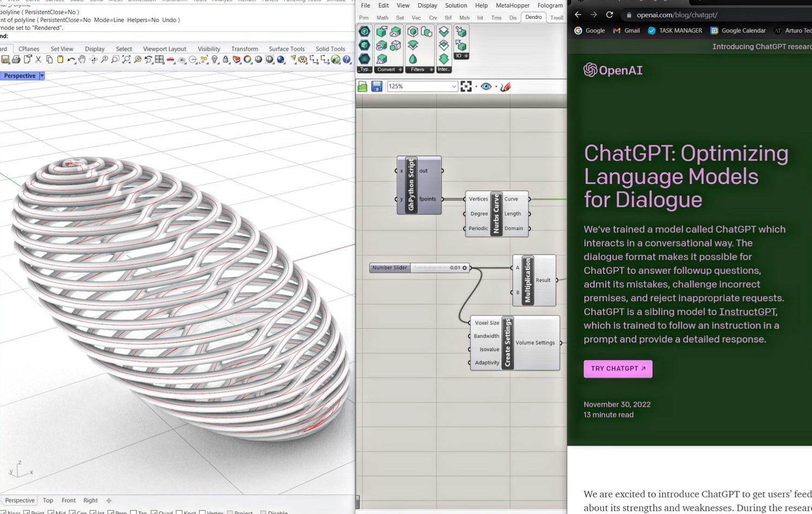
Task: Switch to the Surface Tools toolbar tab
Action: (x=286, y=49)
